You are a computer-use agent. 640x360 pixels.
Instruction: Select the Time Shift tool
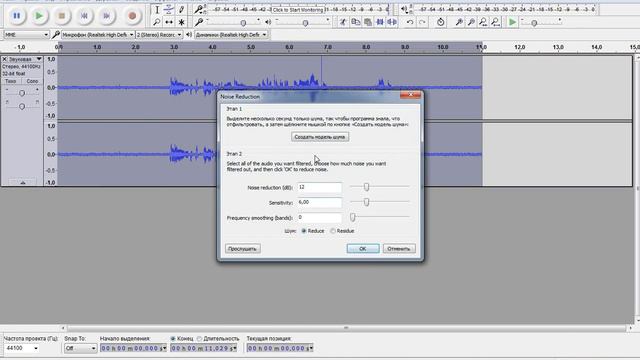[x=169, y=22]
